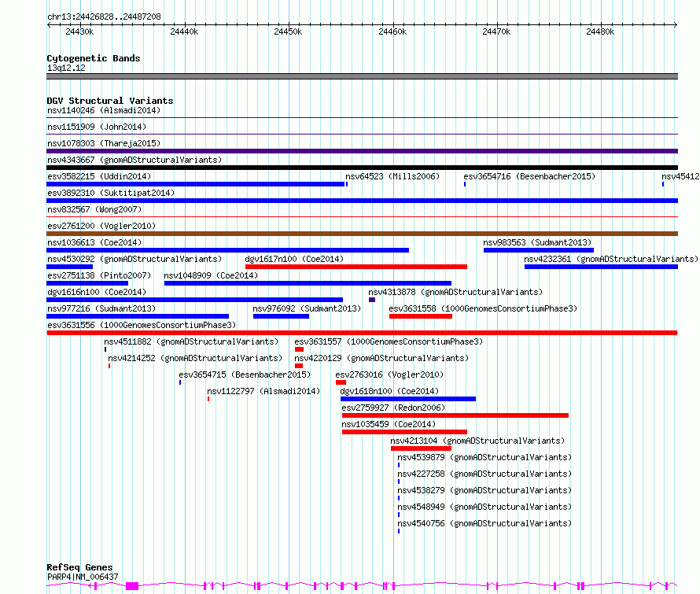Screen dimensions: 700x594
Task: Open nsv4214252 gnomAD variant label
Action: [x=195, y=358]
